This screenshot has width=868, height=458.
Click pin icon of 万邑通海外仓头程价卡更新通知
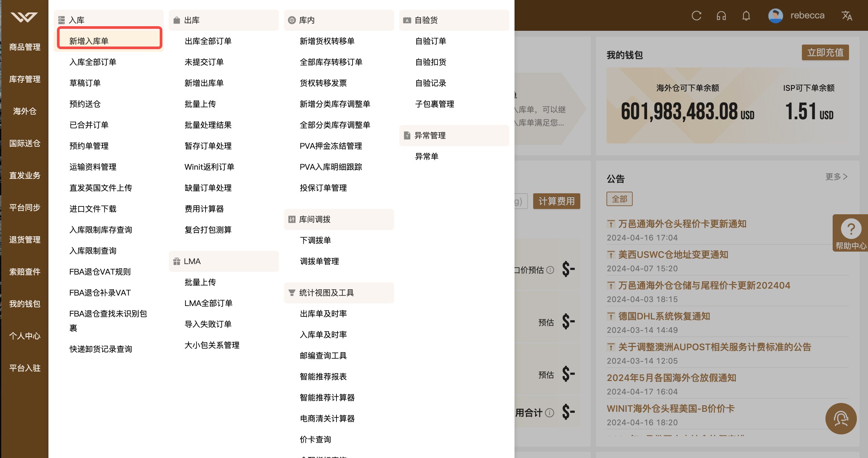[x=611, y=224]
